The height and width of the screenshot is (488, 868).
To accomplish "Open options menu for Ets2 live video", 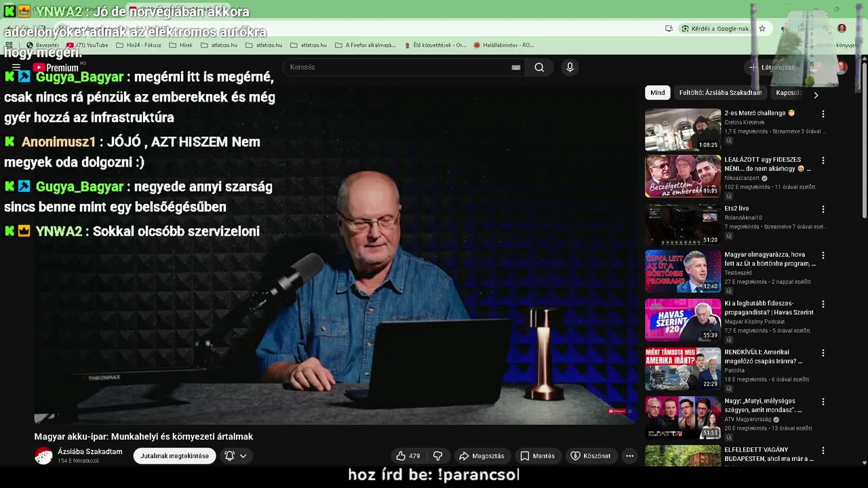I will click(x=823, y=209).
